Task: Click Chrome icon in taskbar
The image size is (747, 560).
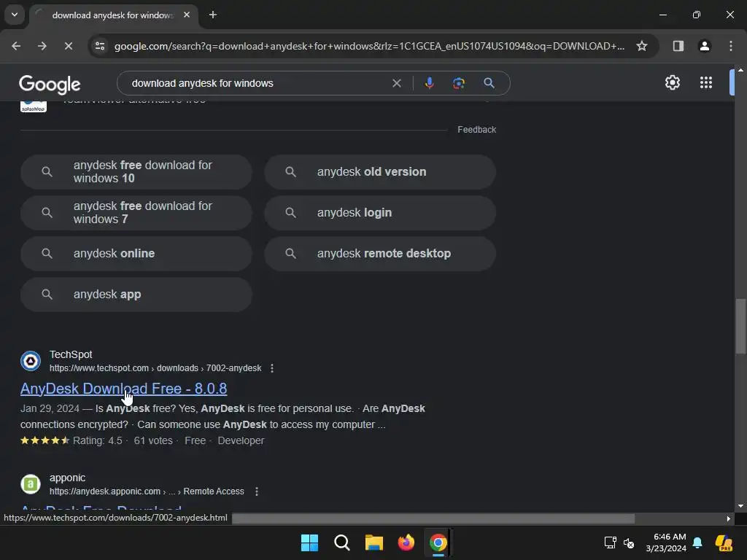Action: 438,542
